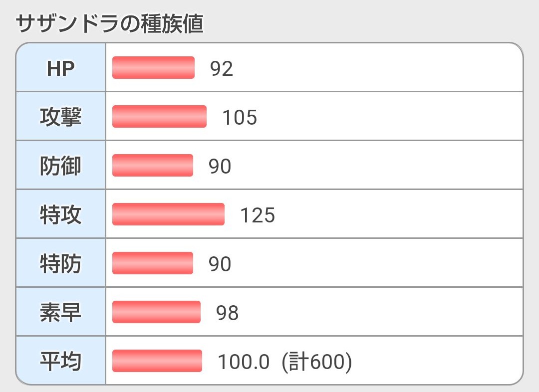Click the 攻撃 row label
The image size is (539, 392).
pos(60,117)
